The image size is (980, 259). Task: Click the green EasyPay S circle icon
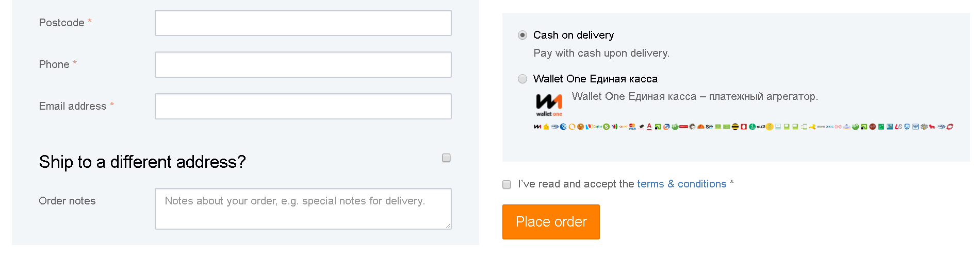(607, 127)
